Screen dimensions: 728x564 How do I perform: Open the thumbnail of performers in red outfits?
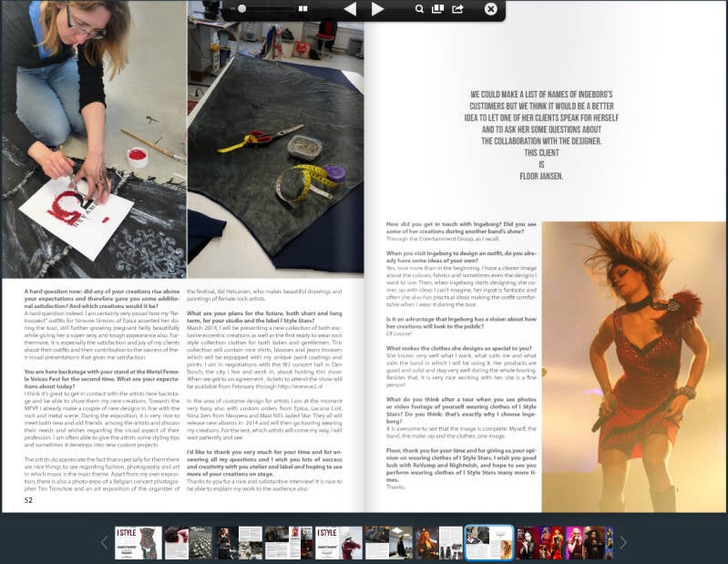(x=539, y=543)
